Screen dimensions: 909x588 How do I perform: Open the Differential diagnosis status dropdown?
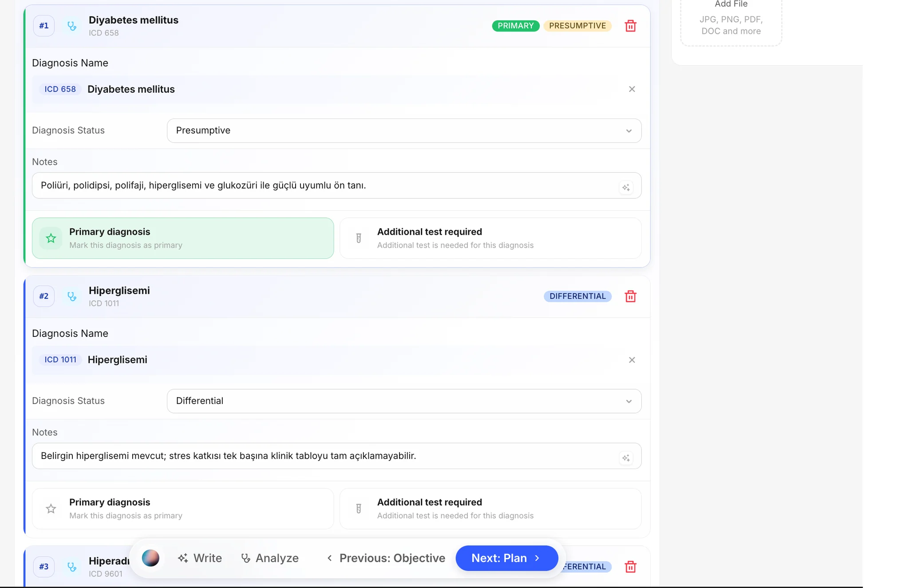click(404, 401)
